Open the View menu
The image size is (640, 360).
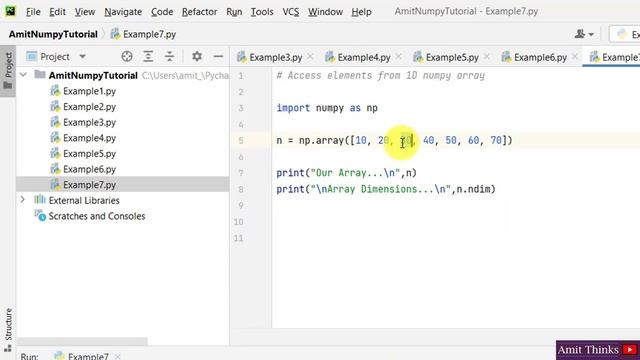coord(84,12)
